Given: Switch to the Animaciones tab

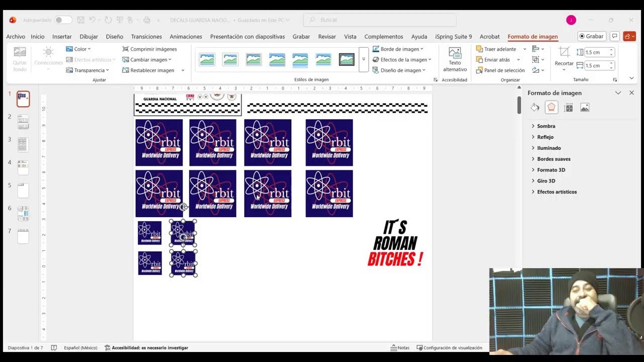Looking at the screenshot, I should [x=186, y=36].
